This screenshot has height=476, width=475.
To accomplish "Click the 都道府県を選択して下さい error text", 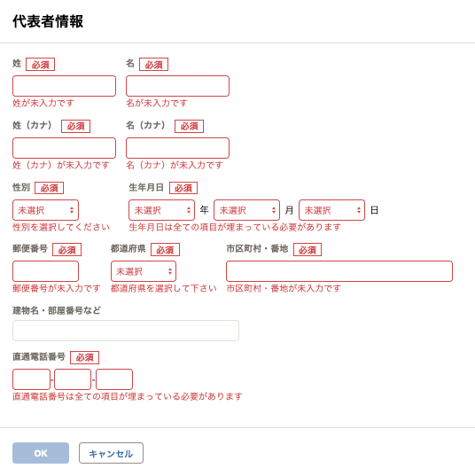I will pyautogui.click(x=164, y=288).
